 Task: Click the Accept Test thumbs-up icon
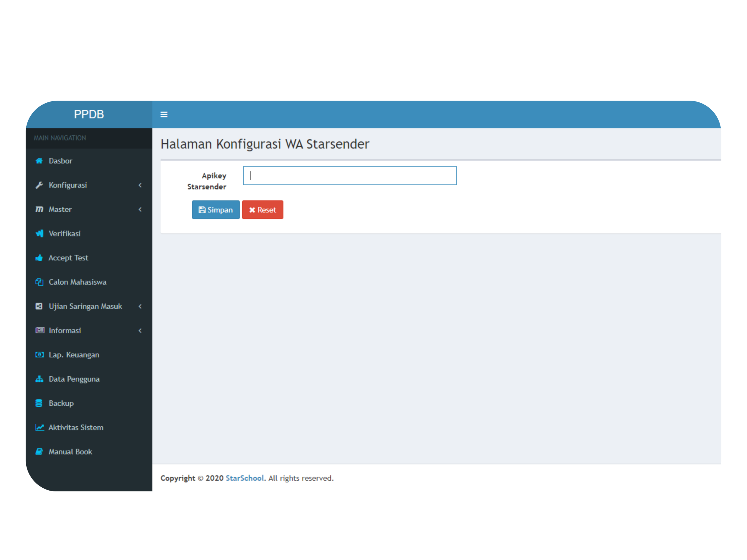click(39, 258)
